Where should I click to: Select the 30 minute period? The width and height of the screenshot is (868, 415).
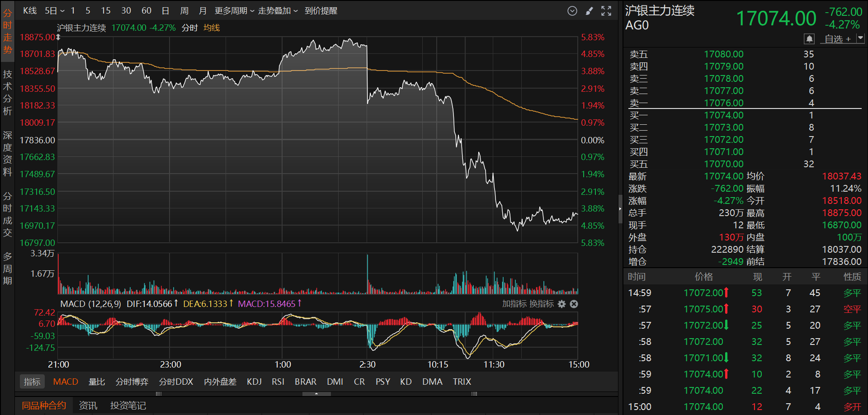pos(126,11)
